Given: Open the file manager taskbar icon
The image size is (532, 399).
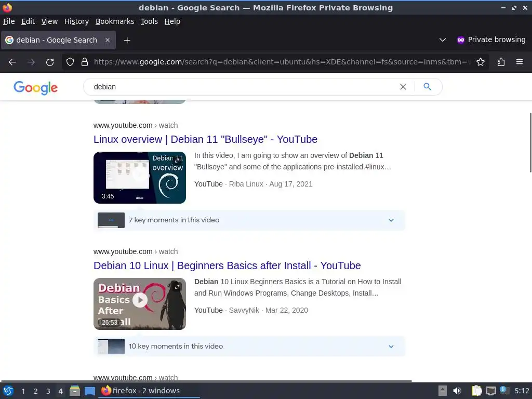Looking at the screenshot, I should [75, 391].
